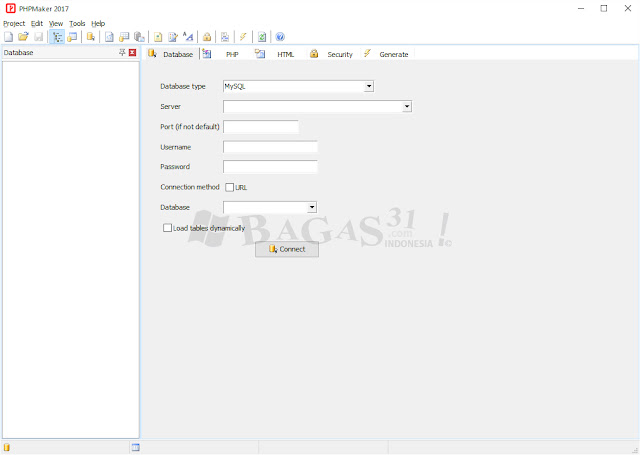Click the database window toolbar icon next to tree view

point(72,37)
